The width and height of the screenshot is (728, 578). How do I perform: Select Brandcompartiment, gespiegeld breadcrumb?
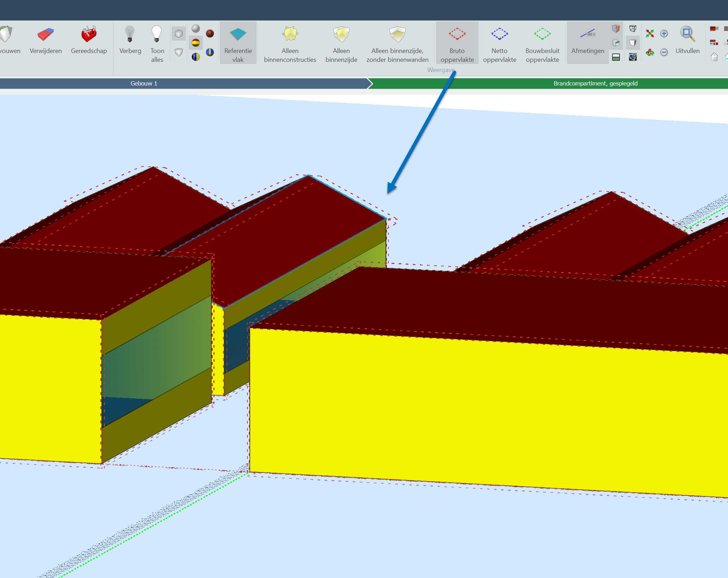click(x=595, y=83)
